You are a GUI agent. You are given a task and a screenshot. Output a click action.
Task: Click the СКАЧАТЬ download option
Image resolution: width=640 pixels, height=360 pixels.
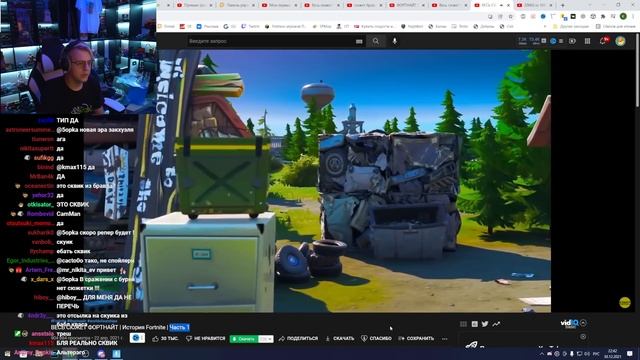coord(340,338)
